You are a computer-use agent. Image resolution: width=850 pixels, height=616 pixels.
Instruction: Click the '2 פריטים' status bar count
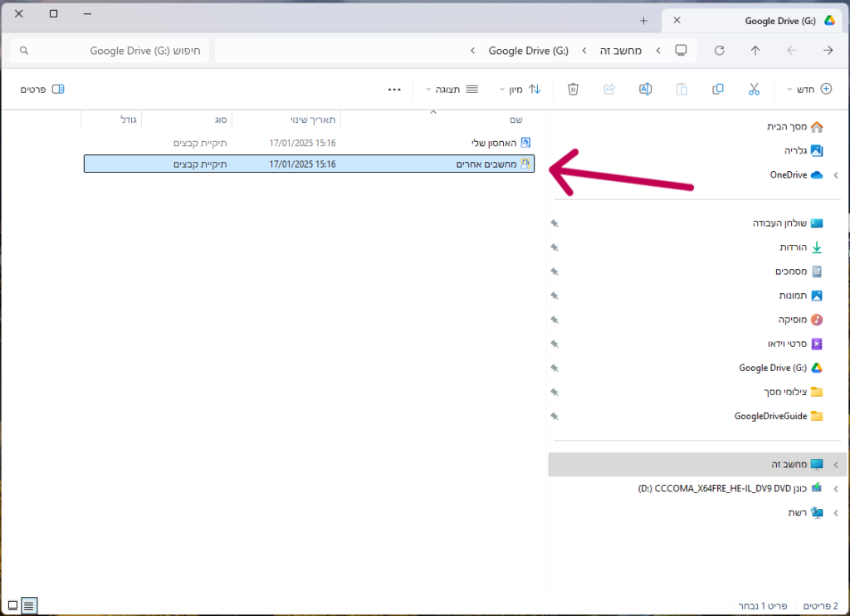click(x=820, y=606)
